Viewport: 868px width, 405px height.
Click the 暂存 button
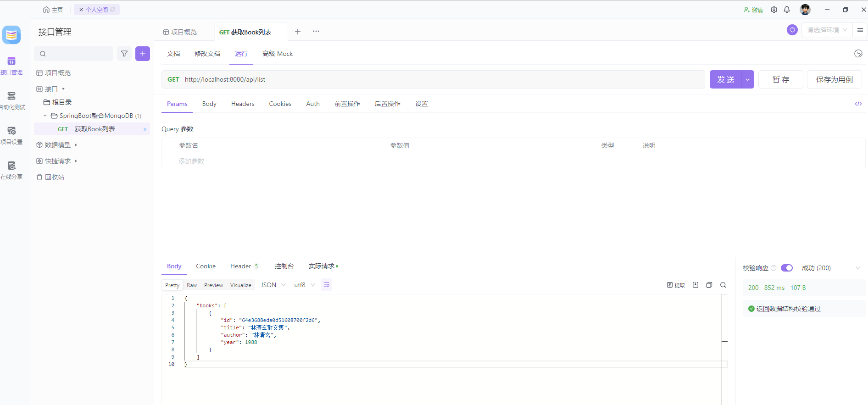coord(781,79)
